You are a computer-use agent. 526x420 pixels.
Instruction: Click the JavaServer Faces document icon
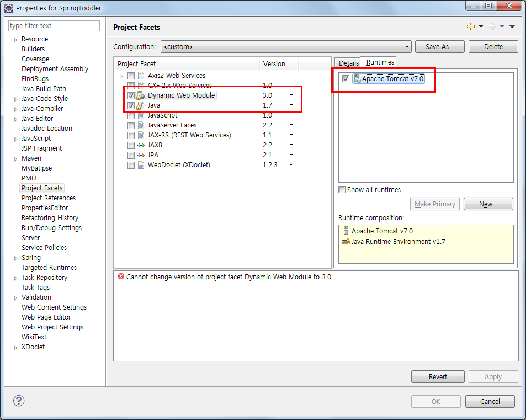coord(141,125)
